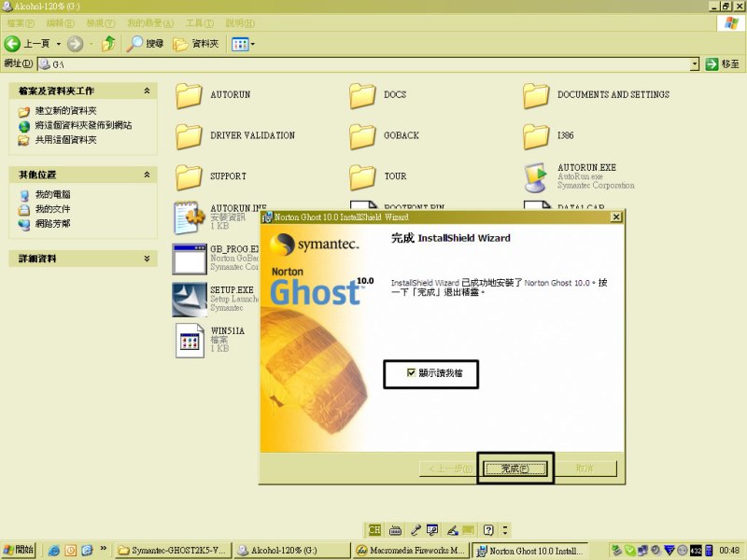The image size is (747, 560).
Task: Expand the Details (詳細資料) panel
Action: pyautogui.click(x=147, y=259)
